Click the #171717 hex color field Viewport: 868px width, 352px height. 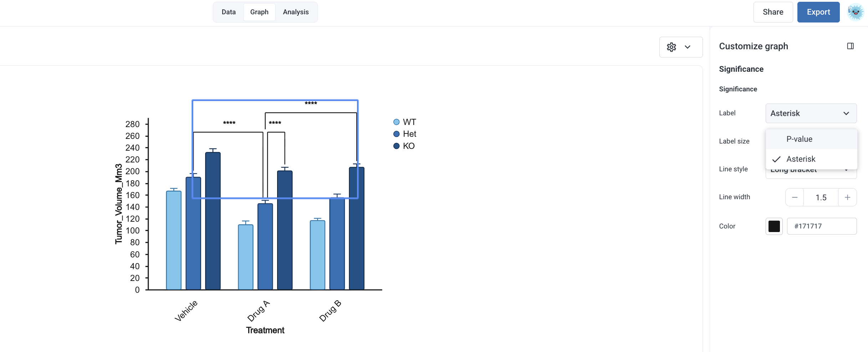click(822, 226)
